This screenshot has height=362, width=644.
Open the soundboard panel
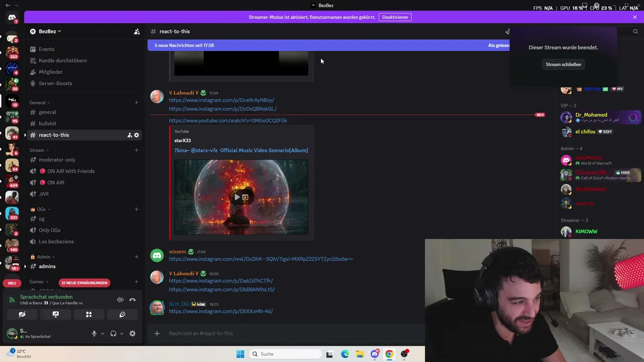pyautogui.click(x=122, y=314)
